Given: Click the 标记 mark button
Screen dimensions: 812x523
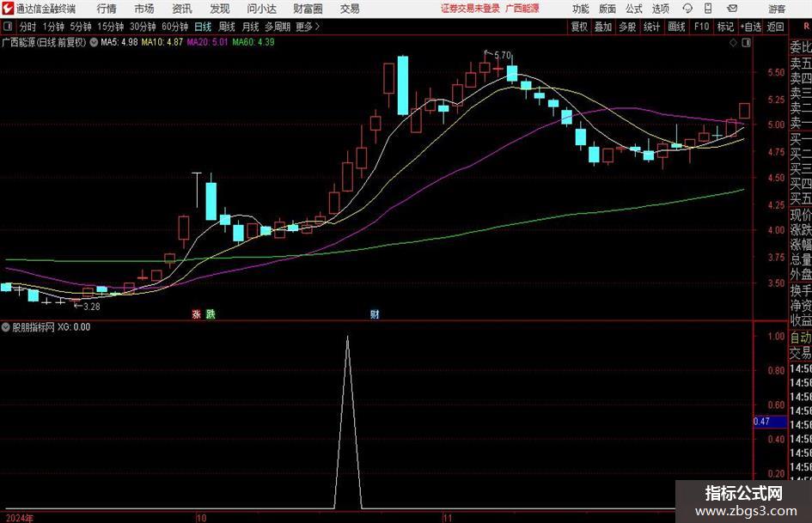Looking at the screenshot, I should coord(725,27).
